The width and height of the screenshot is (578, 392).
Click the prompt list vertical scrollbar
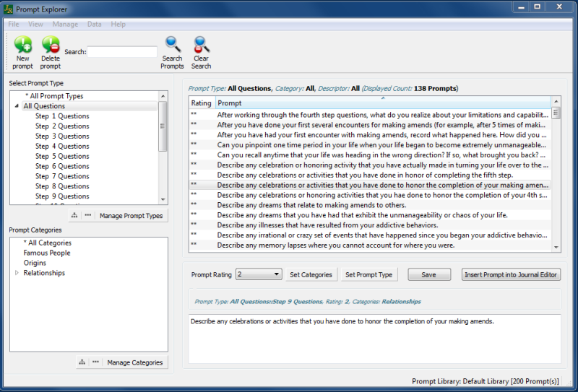556,180
